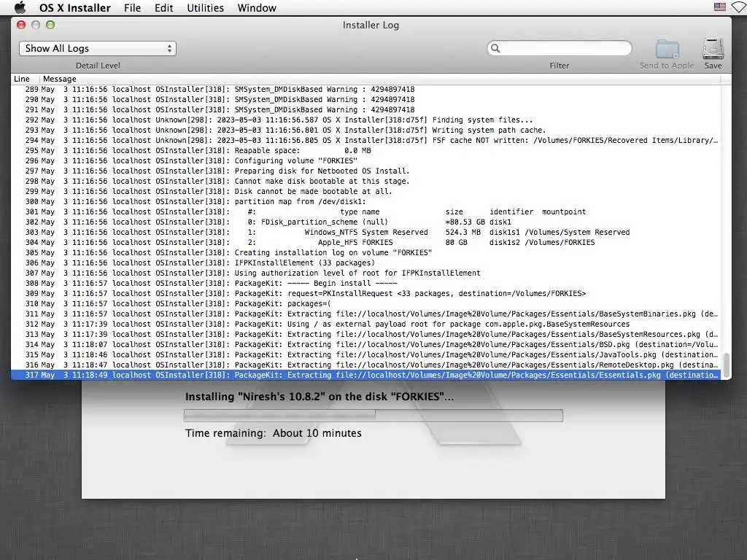Select line 314 Extracting BSD.pkg
This screenshot has width=747, height=560.
coord(366,345)
